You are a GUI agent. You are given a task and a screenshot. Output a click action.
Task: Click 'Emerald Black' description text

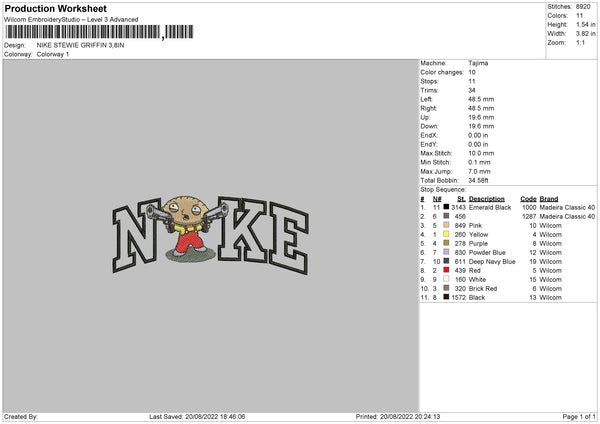pyautogui.click(x=490, y=207)
